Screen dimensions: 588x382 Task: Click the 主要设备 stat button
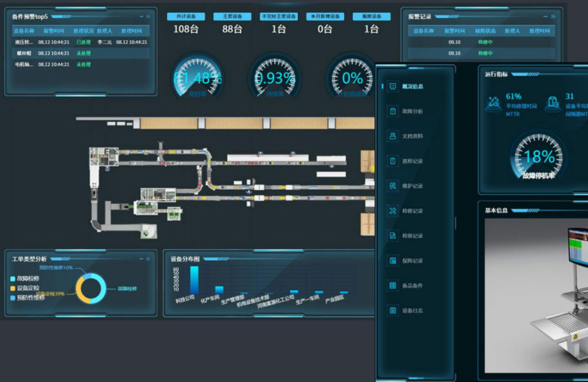point(232,17)
